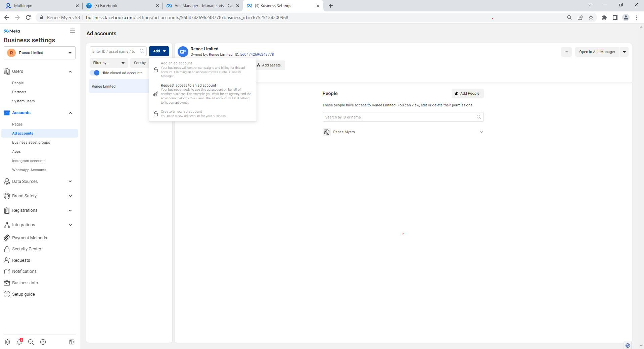644x349 pixels.
Task: Switch to the Ads Manager browser tab
Action: 202,6
